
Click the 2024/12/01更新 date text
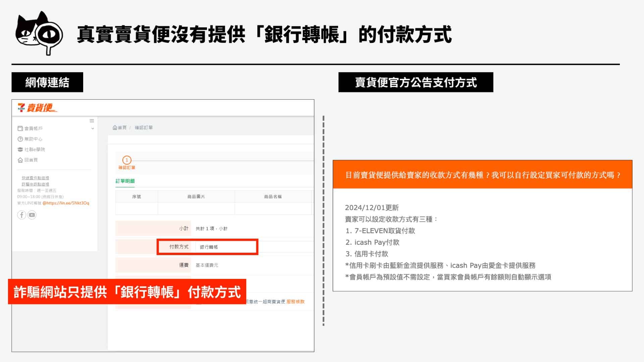(x=372, y=208)
